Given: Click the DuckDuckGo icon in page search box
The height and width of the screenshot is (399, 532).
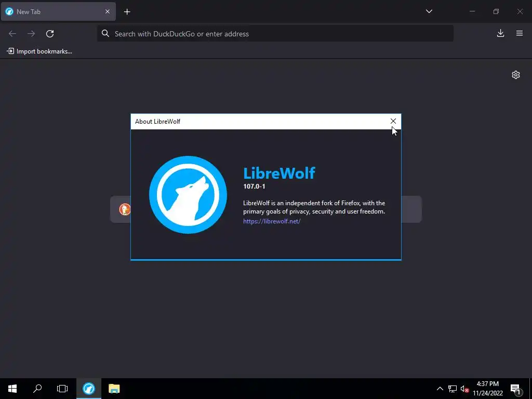Looking at the screenshot, I should pos(125,209).
